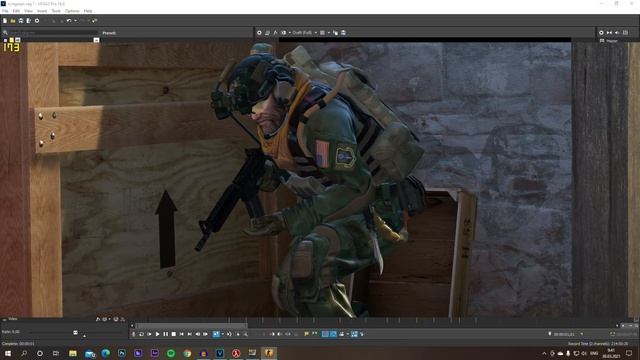Pause playback
Viewport: 640px width, 360px height.
point(166,334)
